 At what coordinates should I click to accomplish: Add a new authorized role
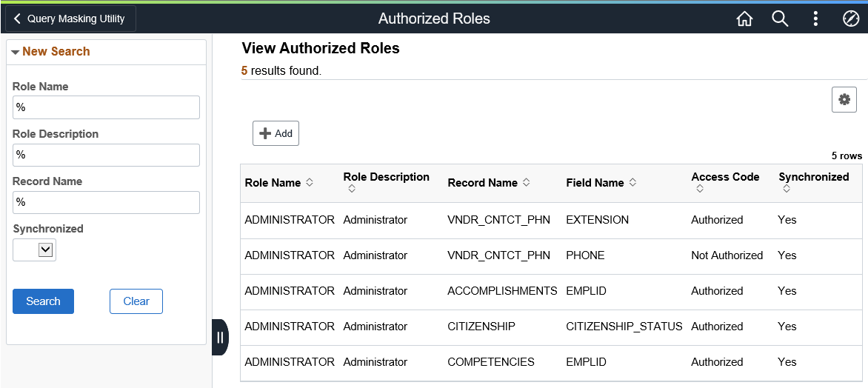click(x=276, y=133)
